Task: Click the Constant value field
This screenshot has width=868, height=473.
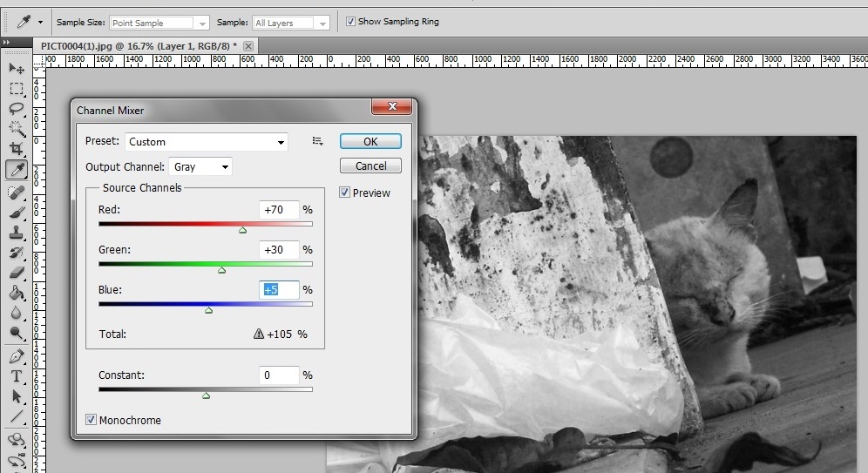Action: [x=279, y=375]
